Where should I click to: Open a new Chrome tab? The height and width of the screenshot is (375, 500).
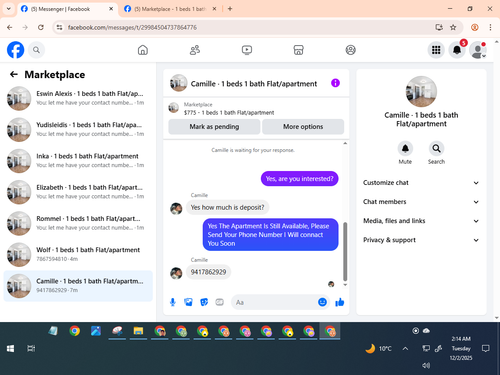tap(230, 9)
